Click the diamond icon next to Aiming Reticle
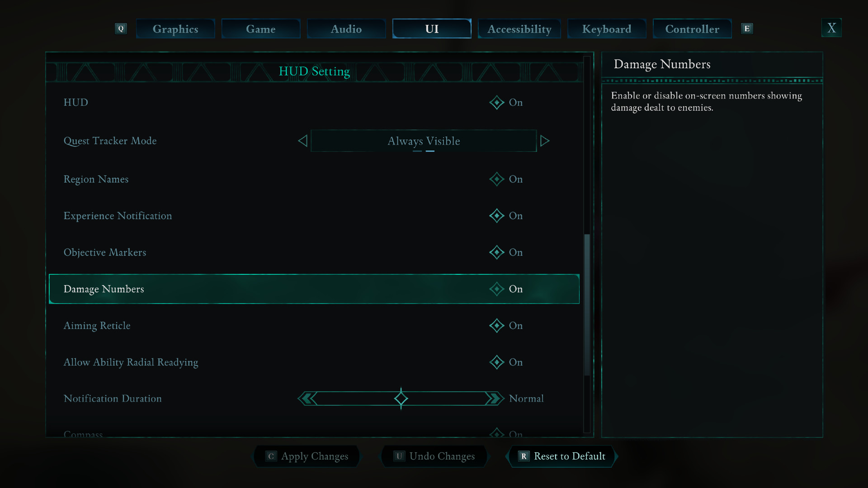868x488 pixels. point(495,325)
